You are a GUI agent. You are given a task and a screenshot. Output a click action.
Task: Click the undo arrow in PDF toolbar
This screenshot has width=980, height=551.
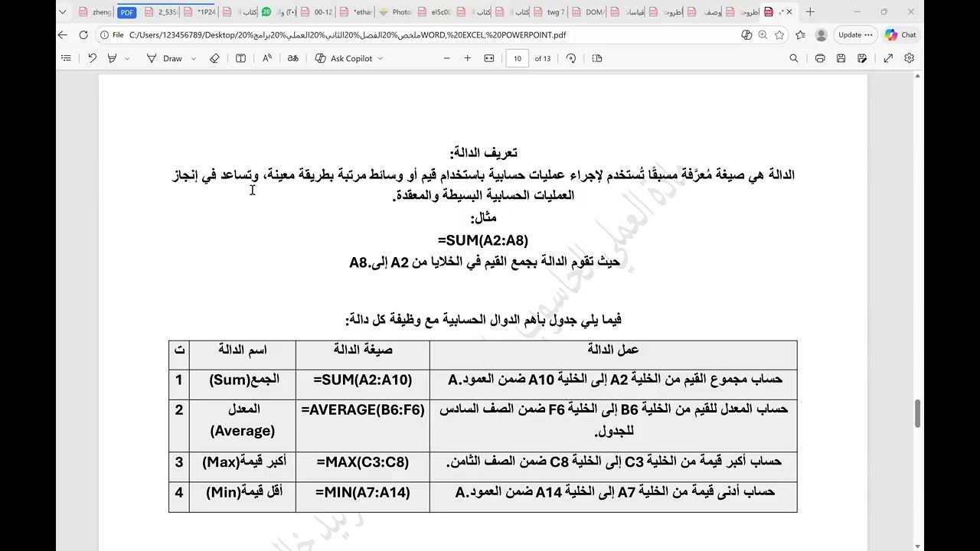coord(92,58)
